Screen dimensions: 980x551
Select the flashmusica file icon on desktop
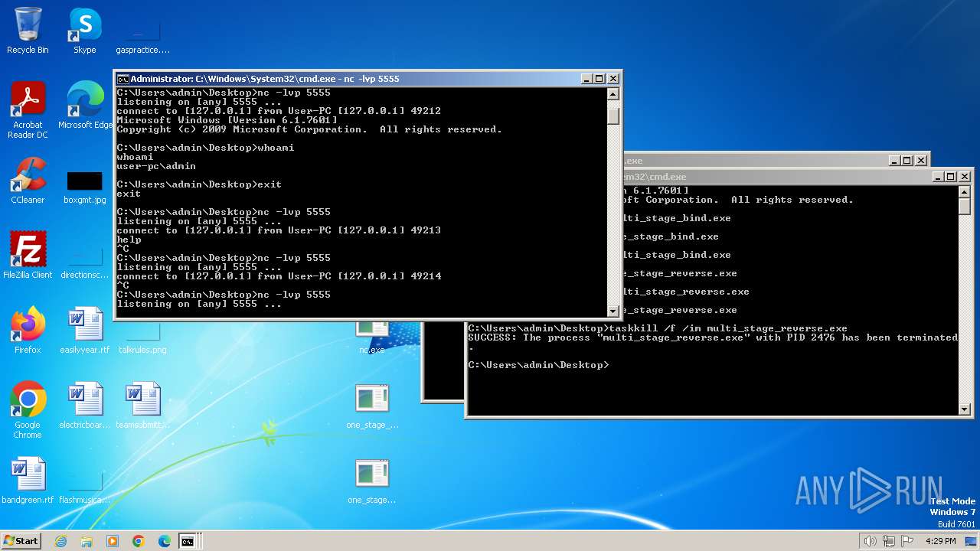point(84,488)
